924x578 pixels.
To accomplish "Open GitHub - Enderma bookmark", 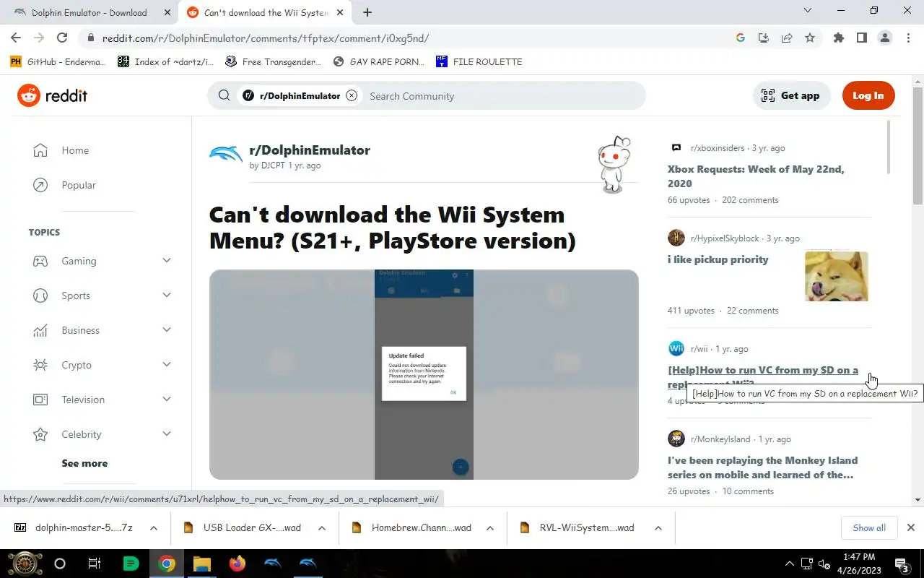I will pyautogui.click(x=58, y=61).
